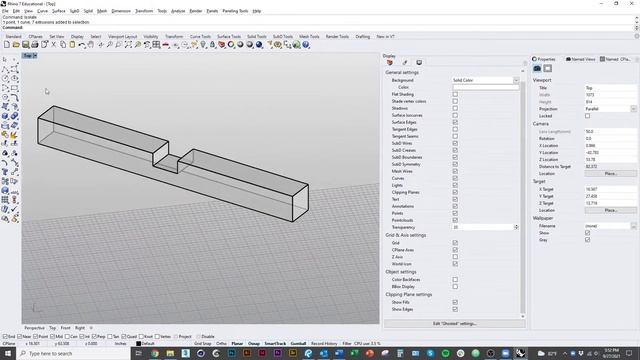Click the padlock lock objects icon
The image size is (640, 360).
point(212,45)
